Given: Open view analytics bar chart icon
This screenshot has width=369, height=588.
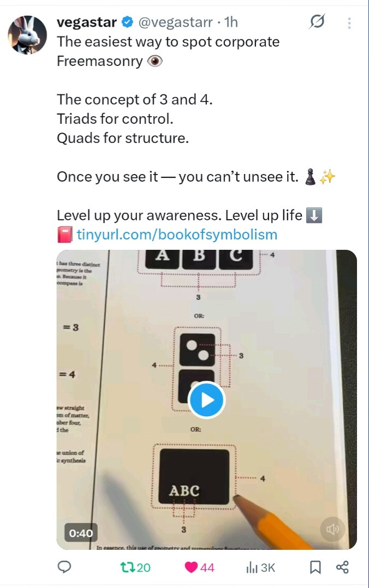Looking at the screenshot, I should [252, 568].
